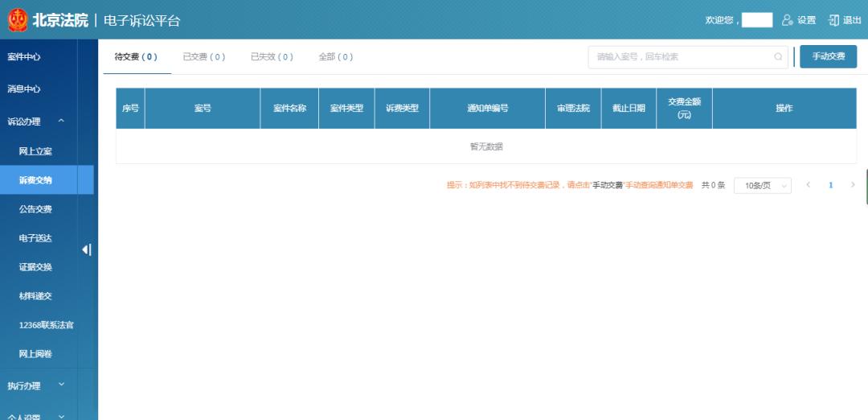This screenshot has width=868, height=420.
Task: Click the Beijing Court emblem logo
Action: pyautogui.click(x=18, y=20)
